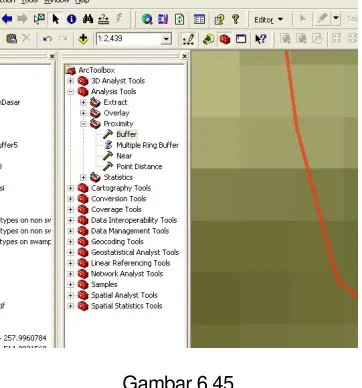This screenshot has width=362, height=388.
Task: Open the Editor Toolbar sketch icon
Action: (x=189, y=39)
